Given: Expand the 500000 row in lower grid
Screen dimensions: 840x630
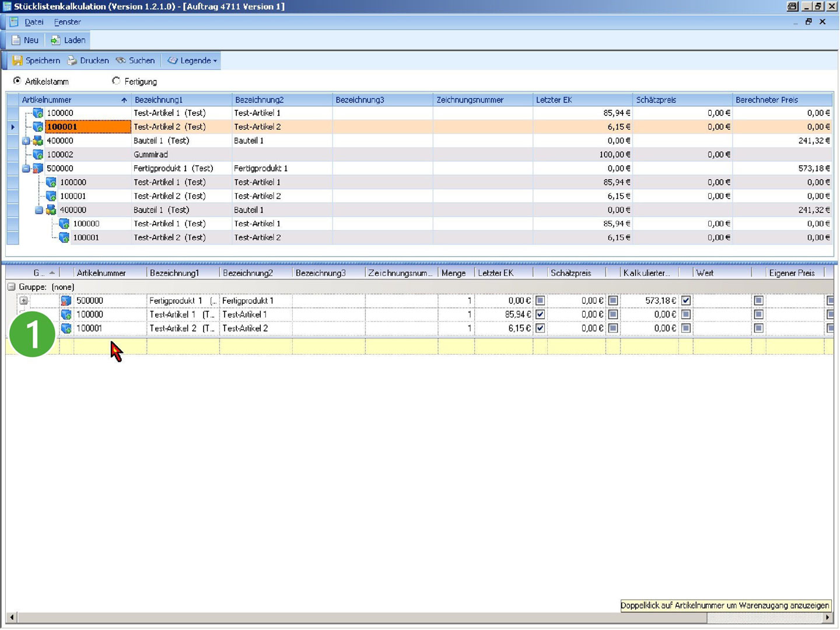Looking at the screenshot, I should pos(23,301).
